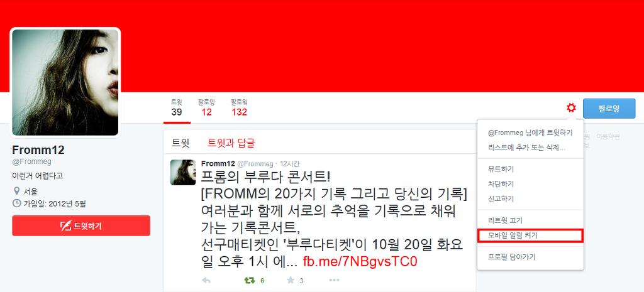Select 리스트에 추가 또는 삭제 option
This screenshot has height=292, width=644.
(530, 148)
